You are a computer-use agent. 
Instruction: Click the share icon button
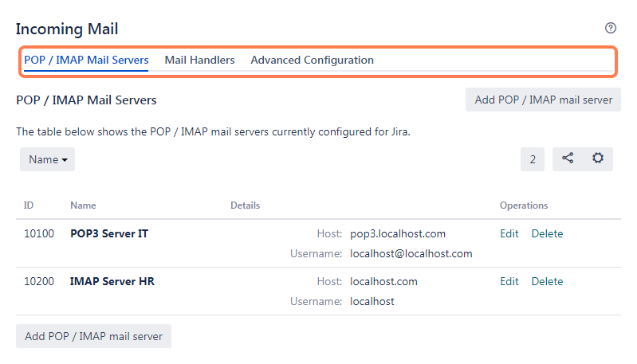pyautogui.click(x=568, y=159)
